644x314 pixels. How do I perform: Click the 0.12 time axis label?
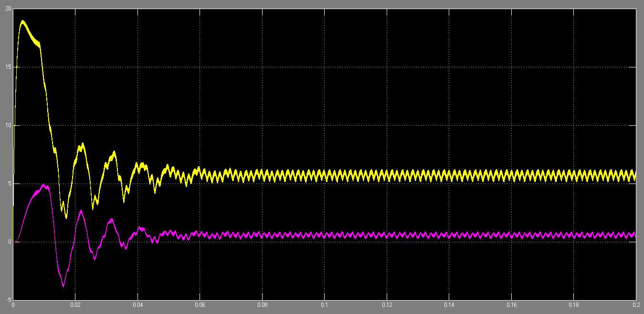387,304
